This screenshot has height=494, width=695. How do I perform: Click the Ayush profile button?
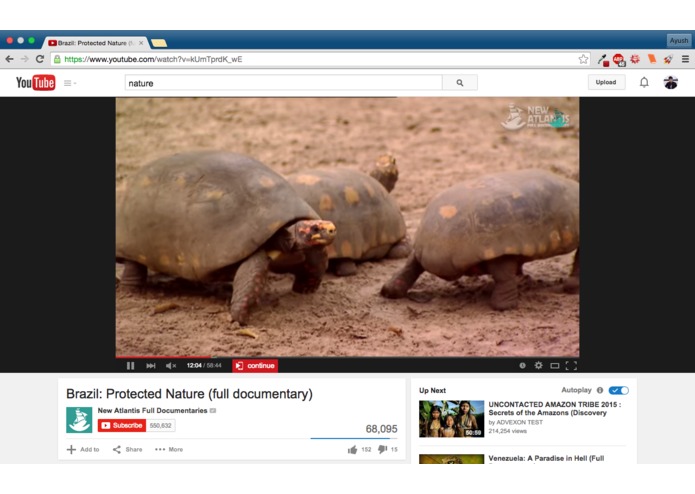(679, 40)
